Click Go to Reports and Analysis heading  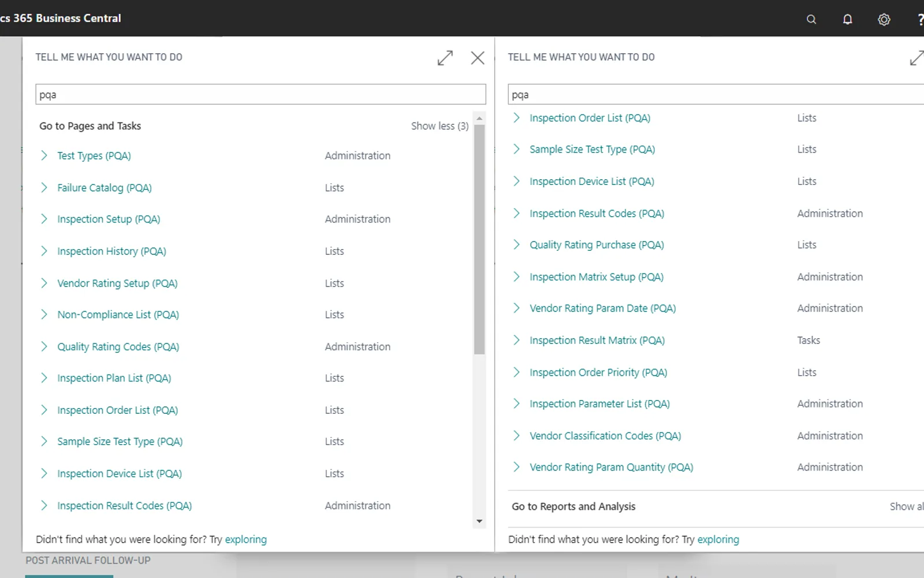click(x=573, y=506)
